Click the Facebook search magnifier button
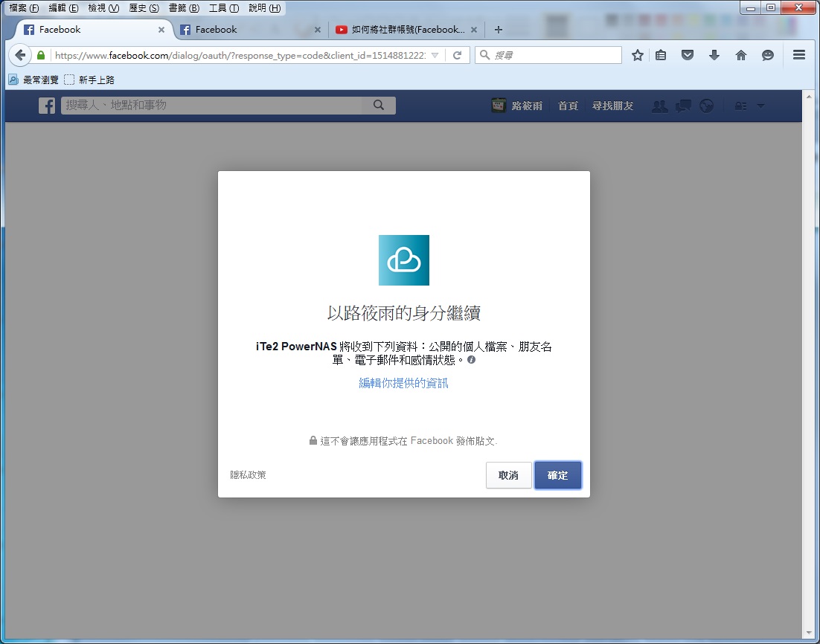Image resolution: width=820 pixels, height=644 pixels. tap(379, 106)
